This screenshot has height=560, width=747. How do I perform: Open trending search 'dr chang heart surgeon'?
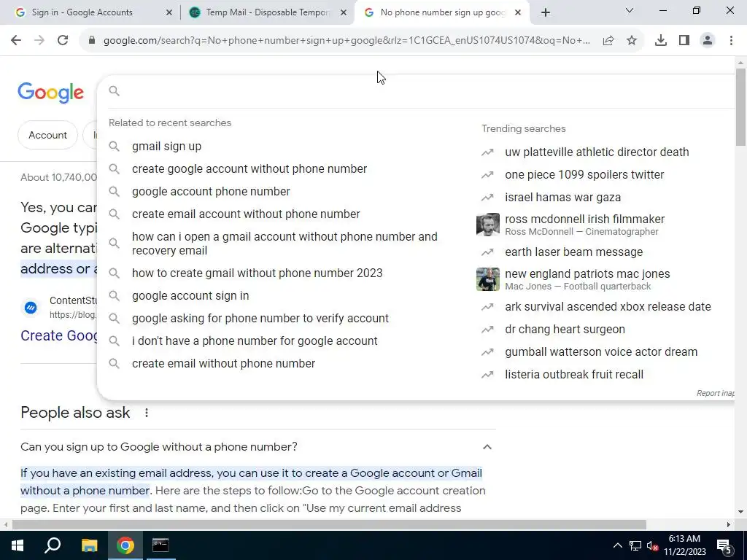pyautogui.click(x=565, y=330)
